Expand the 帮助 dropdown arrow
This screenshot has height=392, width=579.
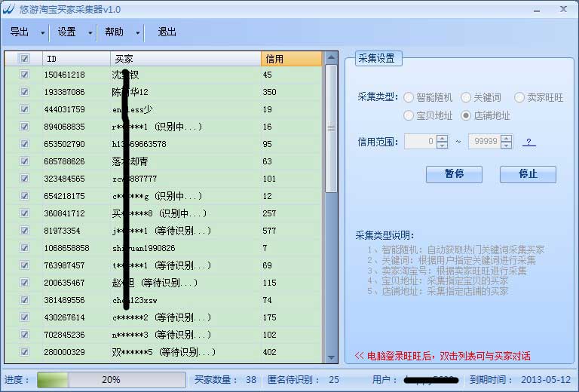click(138, 33)
